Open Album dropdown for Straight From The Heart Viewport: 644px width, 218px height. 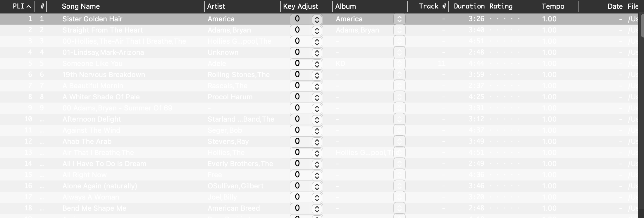pyautogui.click(x=399, y=30)
